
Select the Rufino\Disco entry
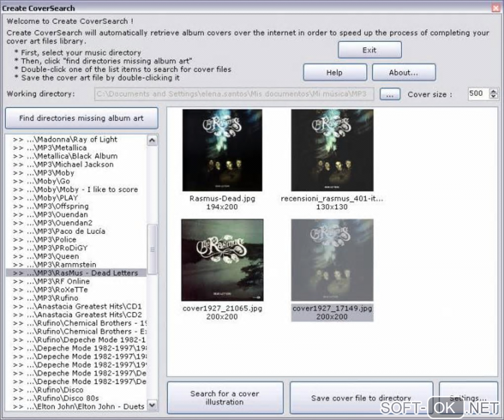click(x=76, y=390)
